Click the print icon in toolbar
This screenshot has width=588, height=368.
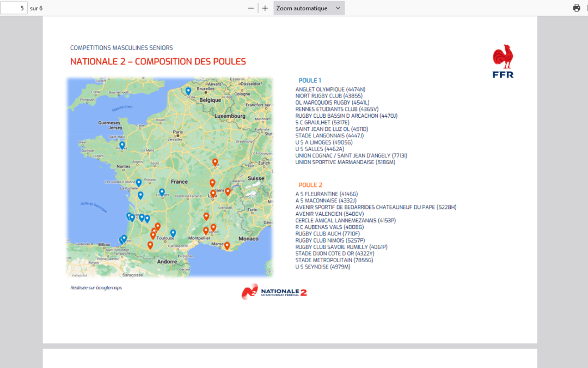[x=577, y=8]
